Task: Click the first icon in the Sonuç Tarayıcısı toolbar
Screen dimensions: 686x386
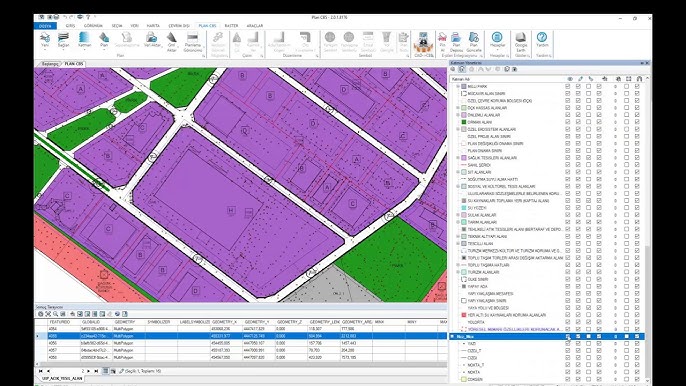Action: 40,314
